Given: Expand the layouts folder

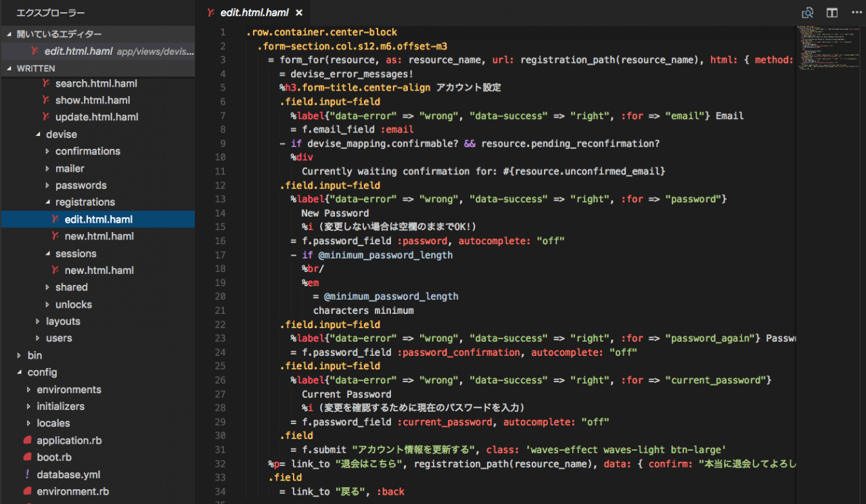Looking at the screenshot, I should pyautogui.click(x=39, y=321).
